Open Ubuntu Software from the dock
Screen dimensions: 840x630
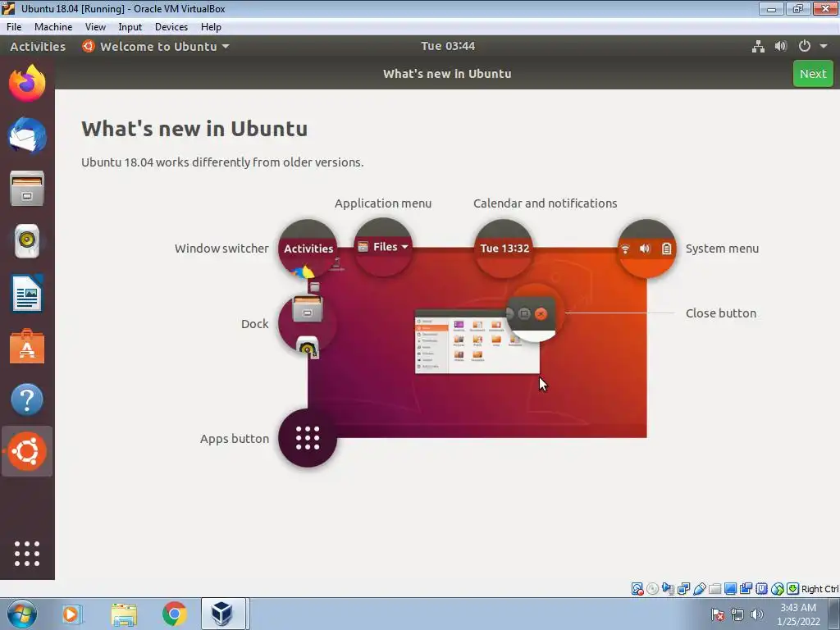pos(27,346)
